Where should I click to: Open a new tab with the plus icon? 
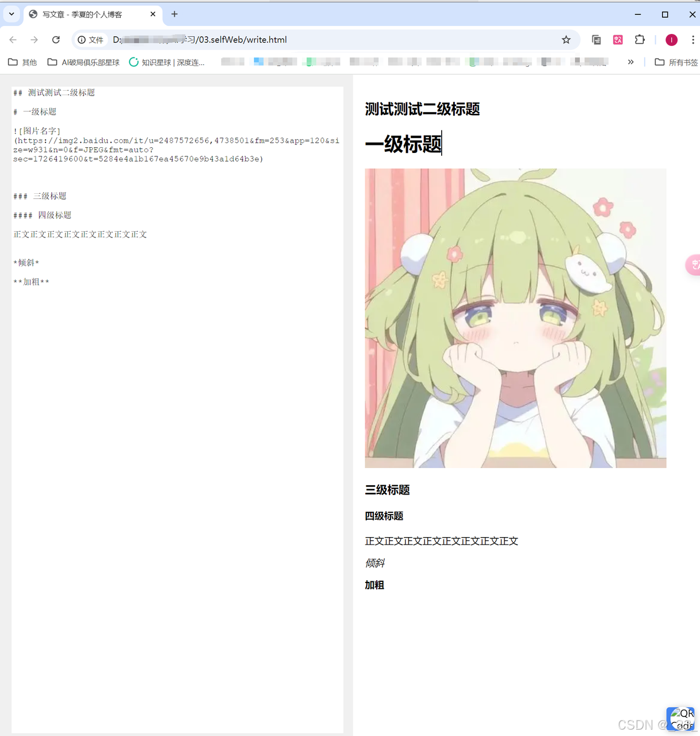pyautogui.click(x=174, y=14)
